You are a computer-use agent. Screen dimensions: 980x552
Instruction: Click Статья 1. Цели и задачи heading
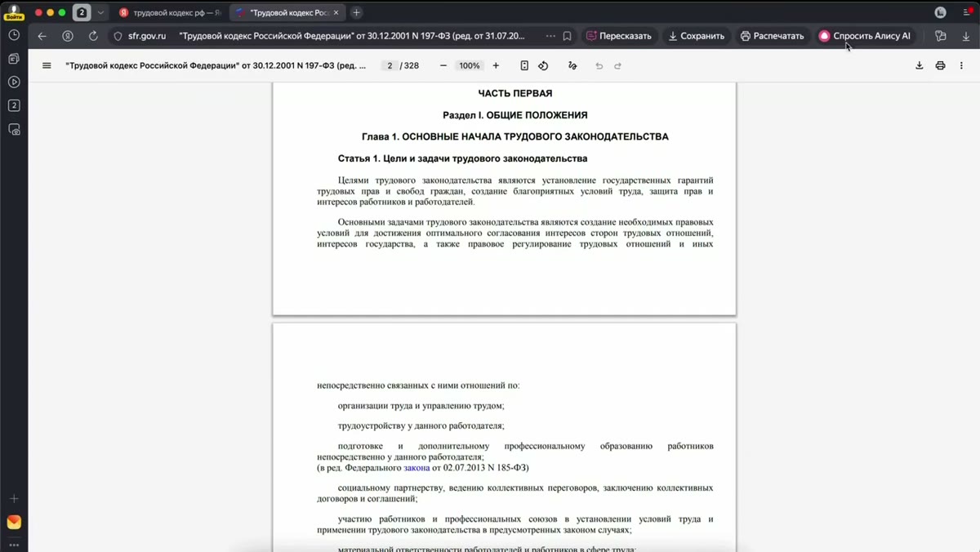463,158
